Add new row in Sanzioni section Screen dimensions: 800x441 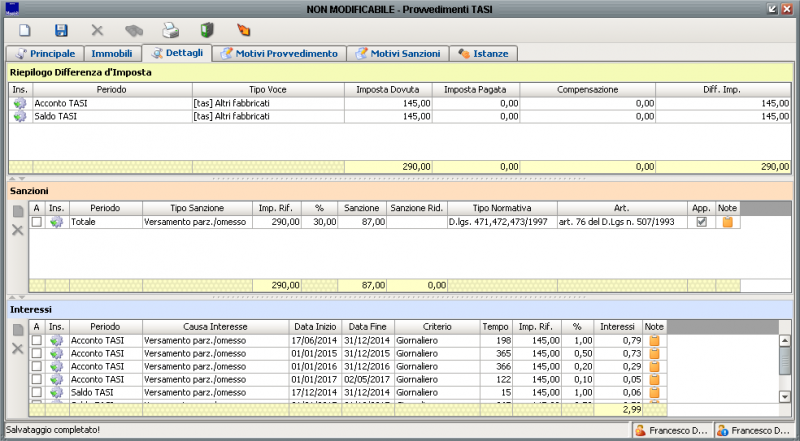[16, 211]
